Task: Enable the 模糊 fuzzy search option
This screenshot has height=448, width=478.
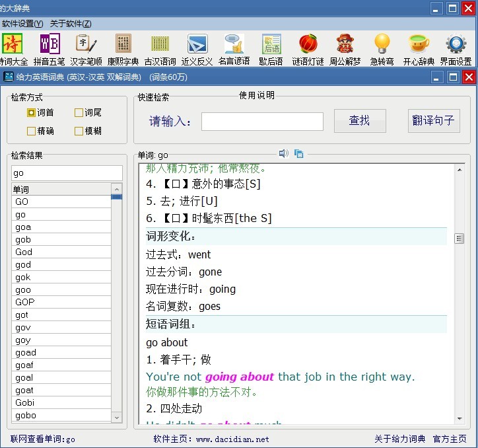Action: point(79,131)
